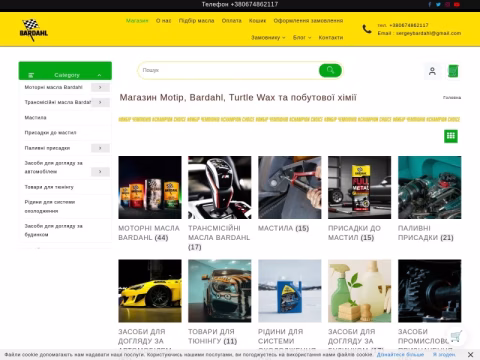
Task: Click the sergeybardahl email address
Action: coord(429,33)
